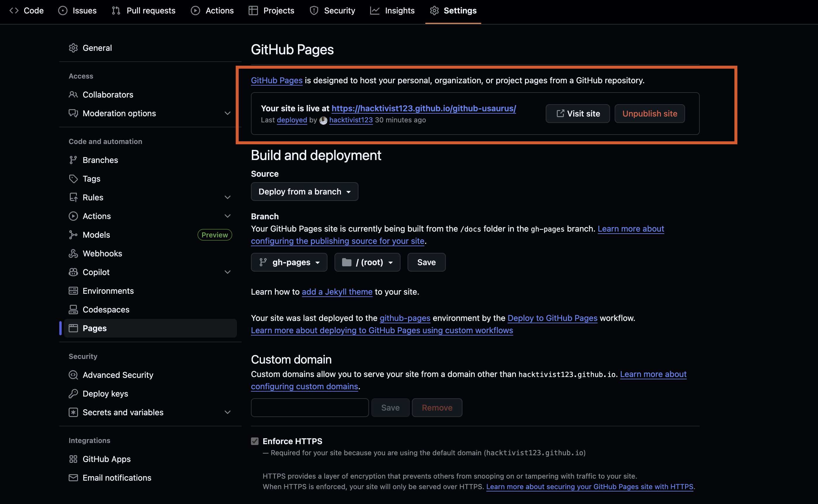The image size is (818, 504).
Task: Click the Advanced Security icon
Action: pyautogui.click(x=73, y=375)
